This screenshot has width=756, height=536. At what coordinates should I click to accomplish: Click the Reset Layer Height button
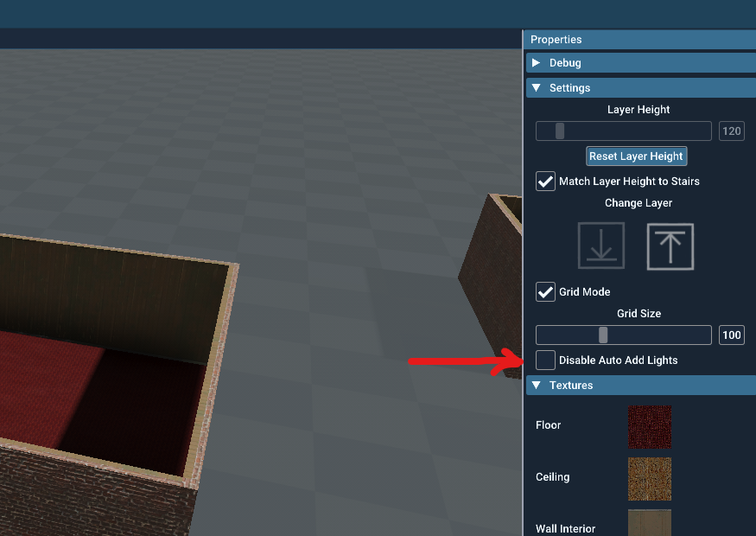pyautogui.click(x=636, y=156)
